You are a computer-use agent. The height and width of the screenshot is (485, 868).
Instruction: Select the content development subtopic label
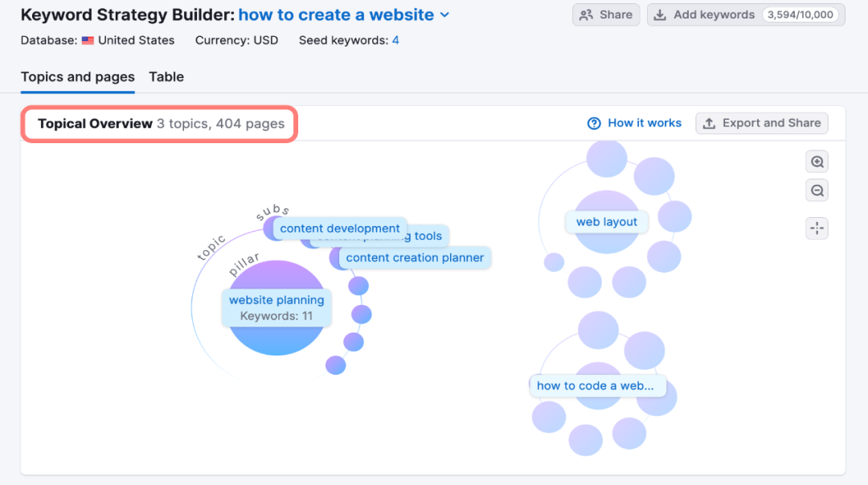coord(340,228)
